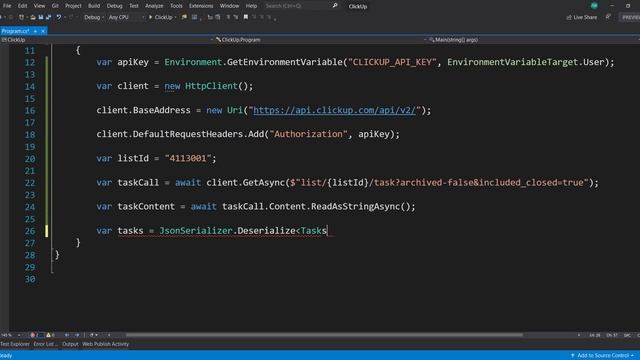Click the user account avatar
Viewport: 640px width, 360px height.
point(594,6)
